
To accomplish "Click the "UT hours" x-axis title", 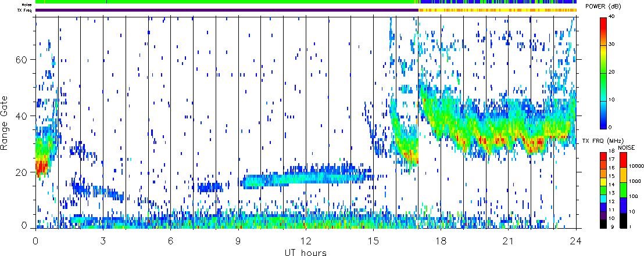I will (306, 253).
